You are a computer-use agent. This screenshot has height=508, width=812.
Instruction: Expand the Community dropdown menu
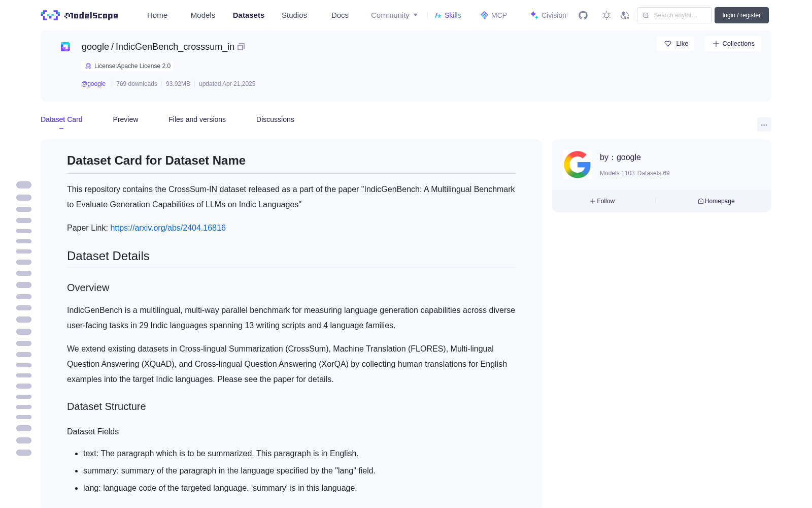point(394,15)
